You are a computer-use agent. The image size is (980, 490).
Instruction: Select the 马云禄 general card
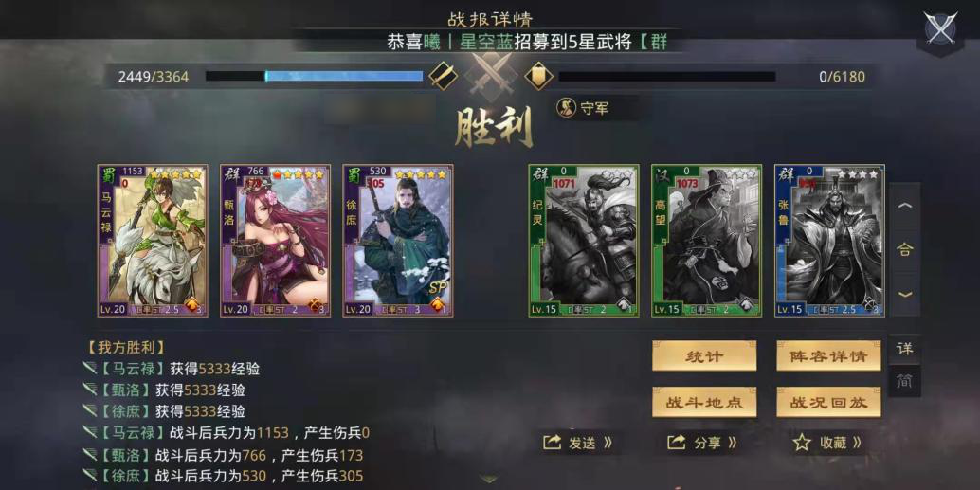[152, 241]
